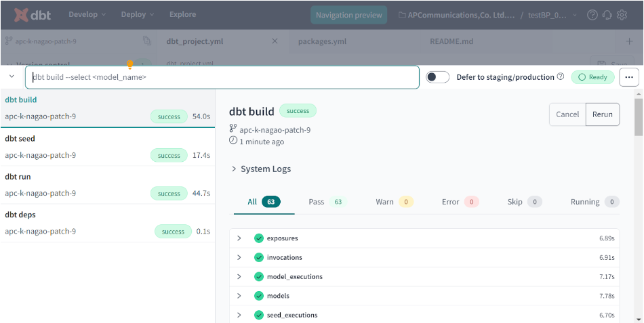Image resolution: width=644 pixels, height=323 pixels.
Task: Click the copy branch name icon
Action: [x=147, y=41]
